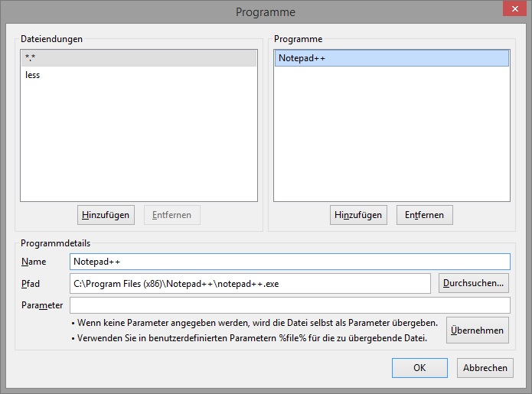The height and width of the screenshot is (394, 532).
Task: Select the *.* entry in Dateiendungen
Action: [139, 59]
